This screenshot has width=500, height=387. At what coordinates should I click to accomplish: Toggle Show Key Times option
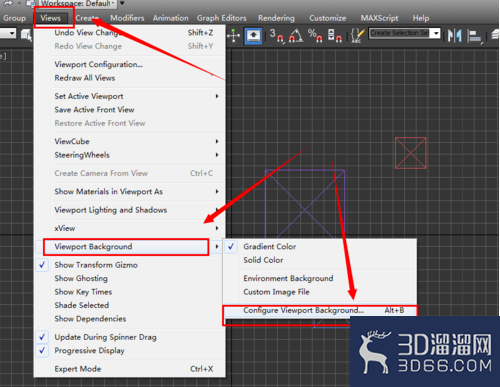pos(130,292)
